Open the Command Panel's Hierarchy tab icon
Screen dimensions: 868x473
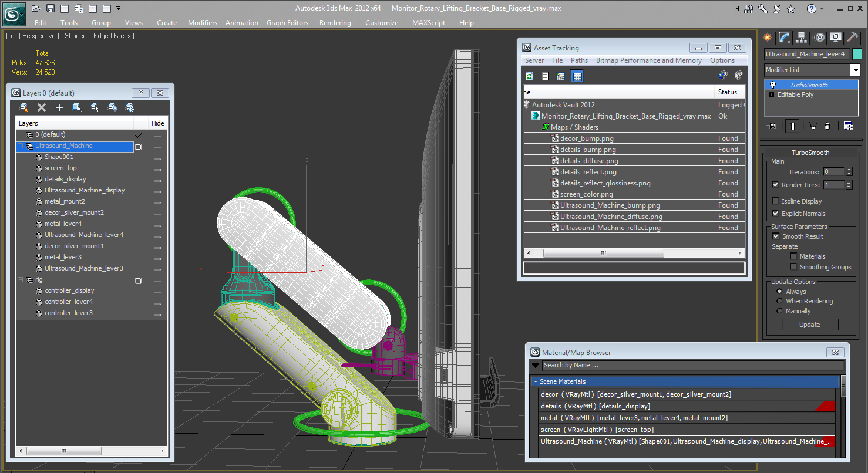(x=800, y=37)
